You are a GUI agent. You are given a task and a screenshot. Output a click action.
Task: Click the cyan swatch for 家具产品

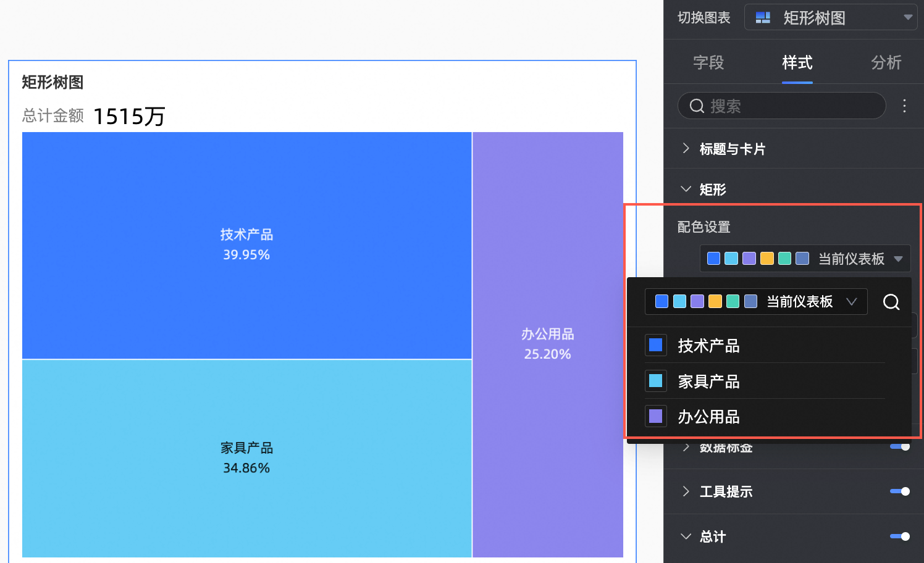(x=656, y=381)
